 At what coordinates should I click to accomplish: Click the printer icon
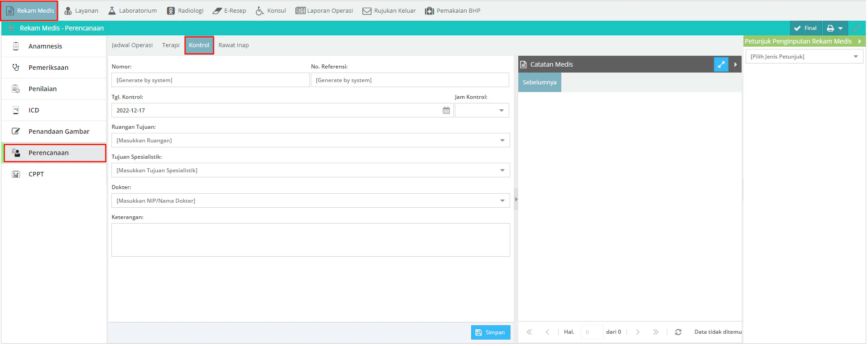point(830,28)
